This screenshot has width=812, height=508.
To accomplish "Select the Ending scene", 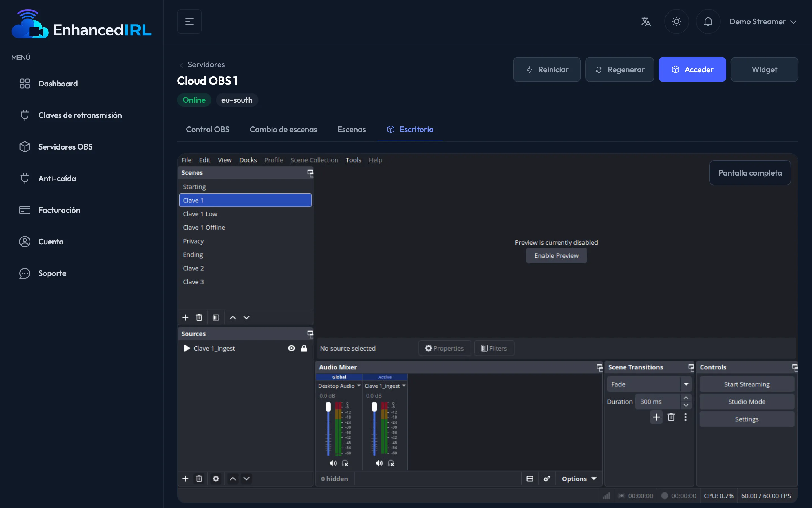I will coord(245,255).
